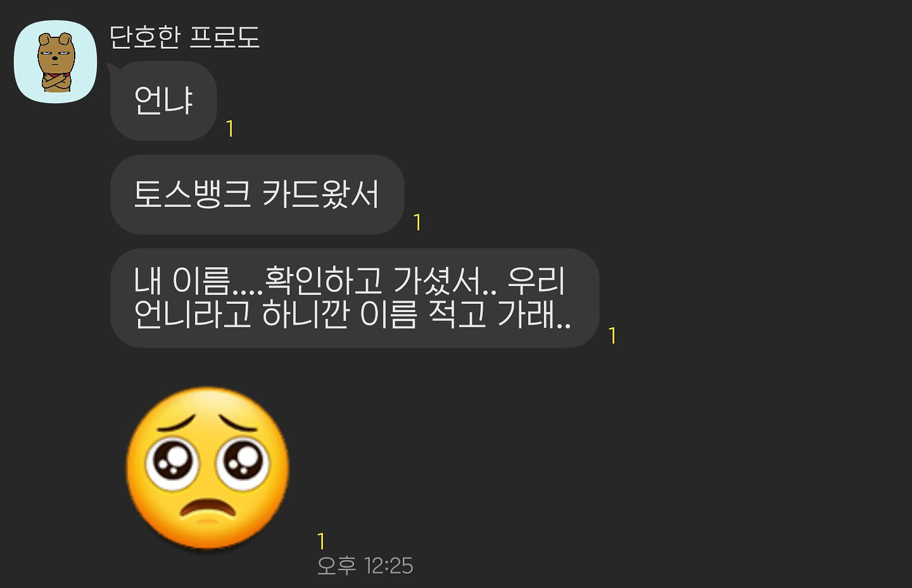The image size is (912, 588).
Task: Select the 언냐 message bubble
Action: (x=163, y=101)
